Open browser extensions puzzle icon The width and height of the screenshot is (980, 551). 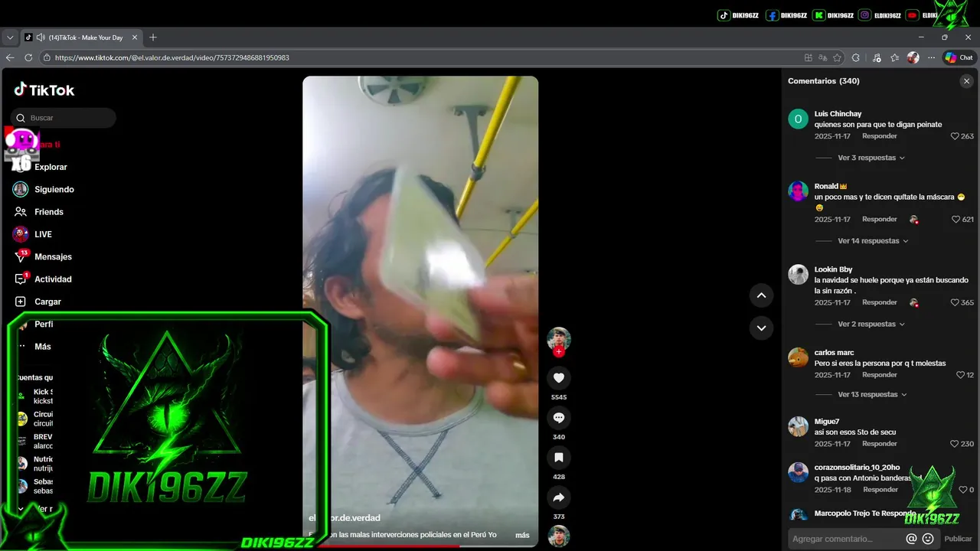click(855, 57)
